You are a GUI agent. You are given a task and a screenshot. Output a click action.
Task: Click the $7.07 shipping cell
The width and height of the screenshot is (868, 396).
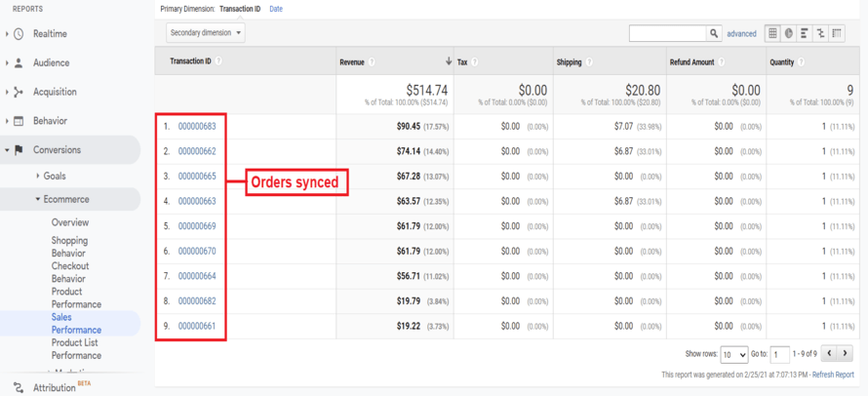point(622,126)
